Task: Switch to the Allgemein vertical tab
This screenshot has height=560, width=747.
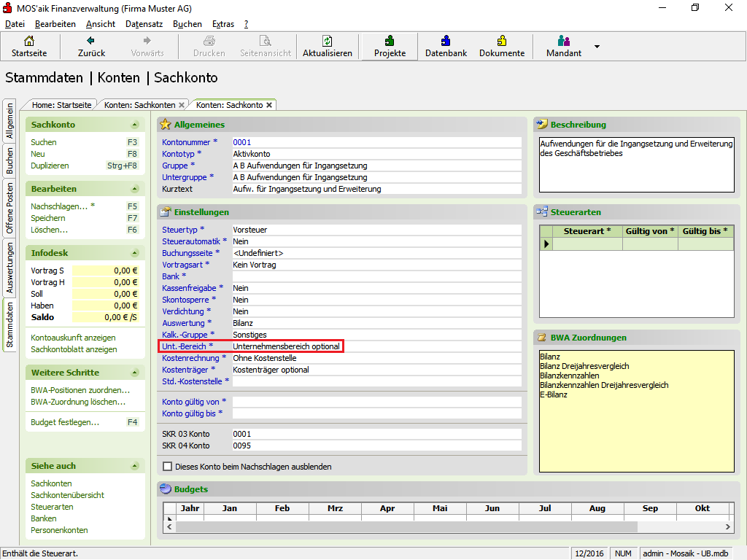Action: point(9,122)
